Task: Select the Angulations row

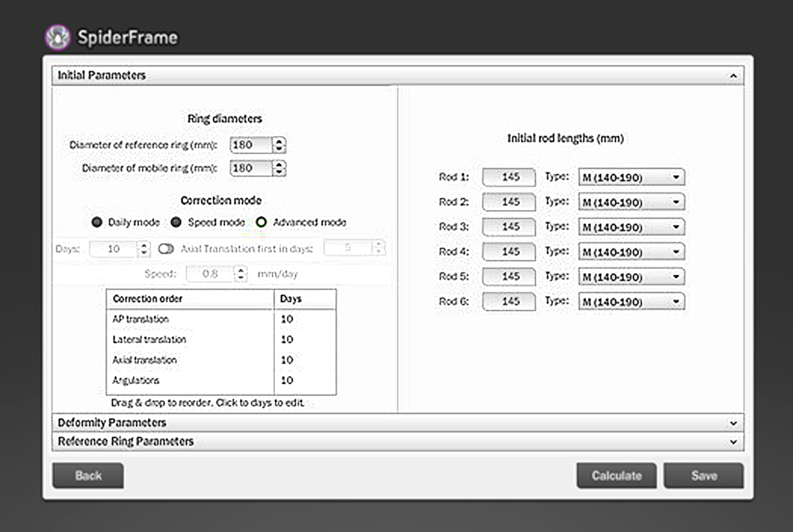Action: coord(221,381)
